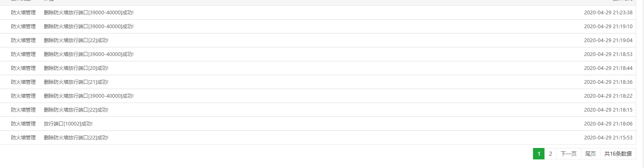Viewport: 644px width, 168px height.
Task: Select the 39000-40000 entry at 21:18:53
Action: 88,54
